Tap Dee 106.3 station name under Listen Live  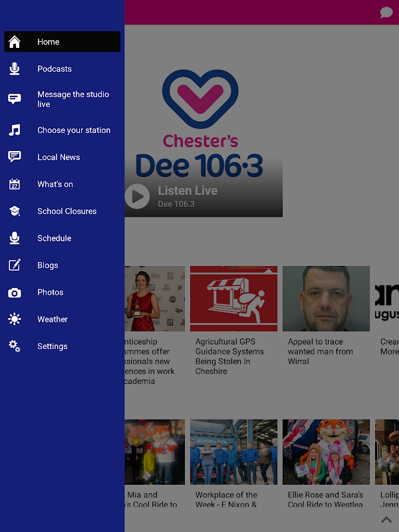(176, 204)
